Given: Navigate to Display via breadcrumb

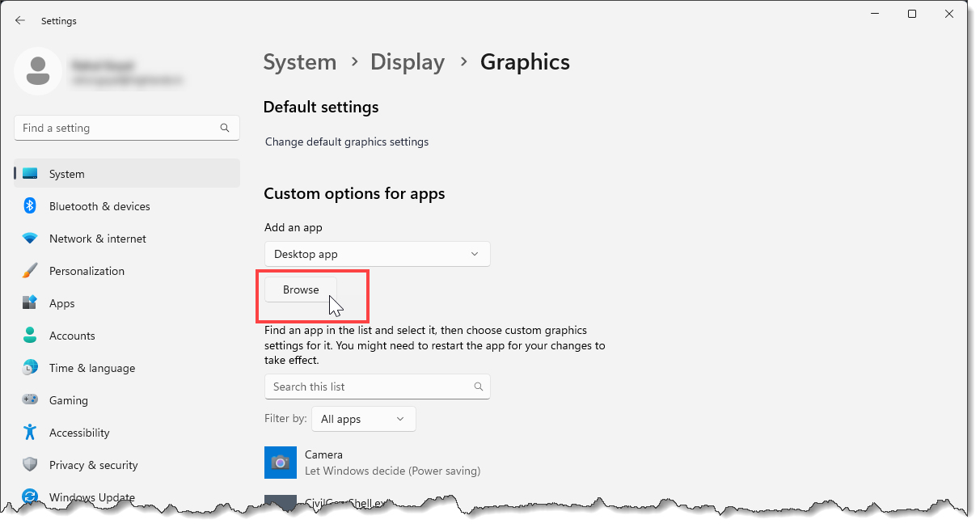Looking at the screenshot, I should click(x=407, y=61).
